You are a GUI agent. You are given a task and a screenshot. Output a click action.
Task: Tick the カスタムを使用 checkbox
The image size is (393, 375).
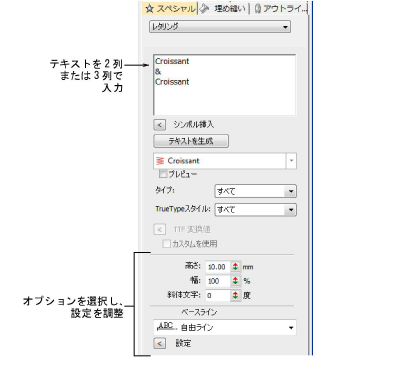167,244
